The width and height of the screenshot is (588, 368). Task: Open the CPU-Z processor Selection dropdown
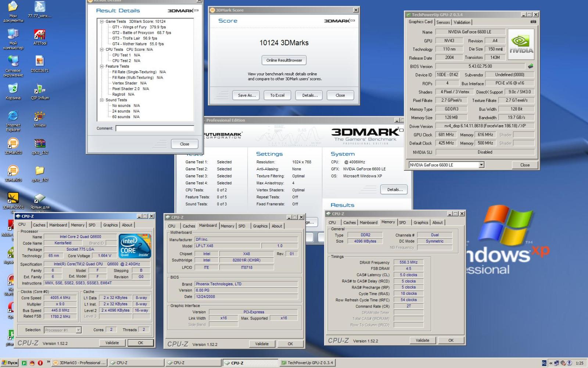pyautogui.click(x=78, y=330)
